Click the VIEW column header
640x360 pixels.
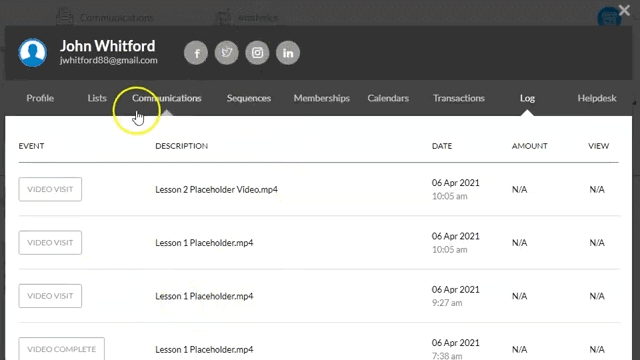click(598, 146)
